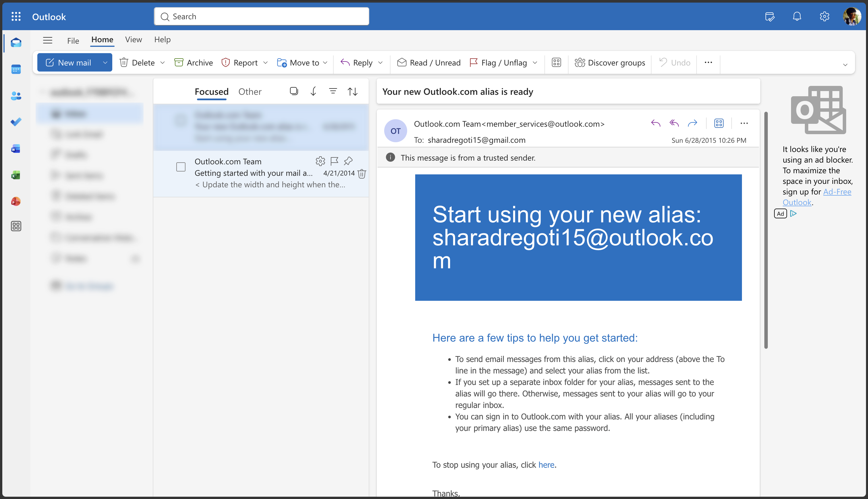Click the reading pane scrollbar
The height and width of the screenshot is (499, 868).
click(x=766, y=230)
